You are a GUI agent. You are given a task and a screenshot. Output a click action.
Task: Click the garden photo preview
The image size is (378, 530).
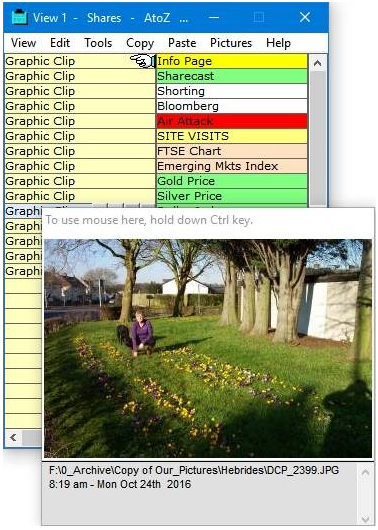point(208,348)
